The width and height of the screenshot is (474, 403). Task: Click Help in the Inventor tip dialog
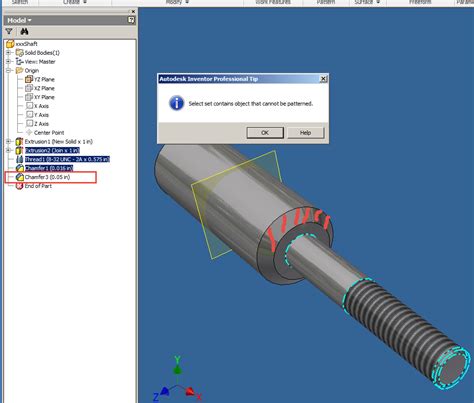tap(305, 133)
